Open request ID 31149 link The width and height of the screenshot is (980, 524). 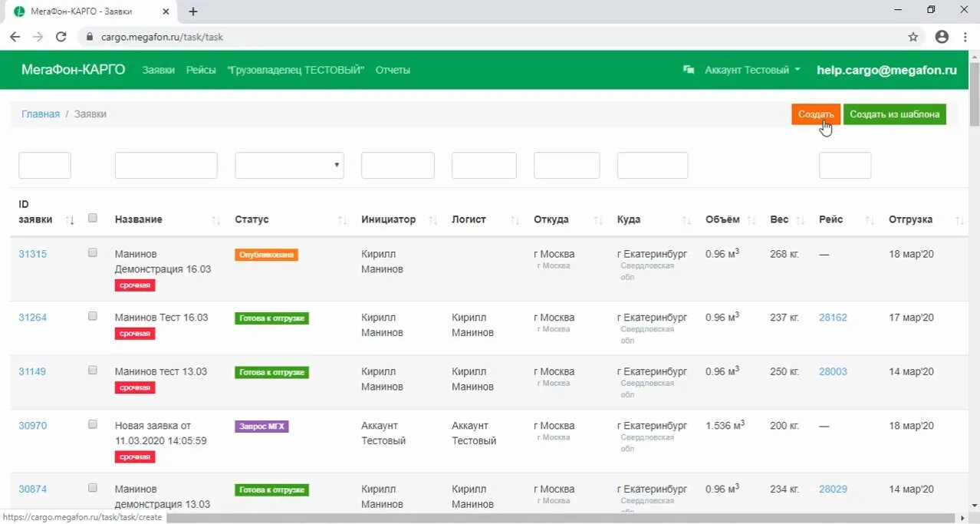32,371
